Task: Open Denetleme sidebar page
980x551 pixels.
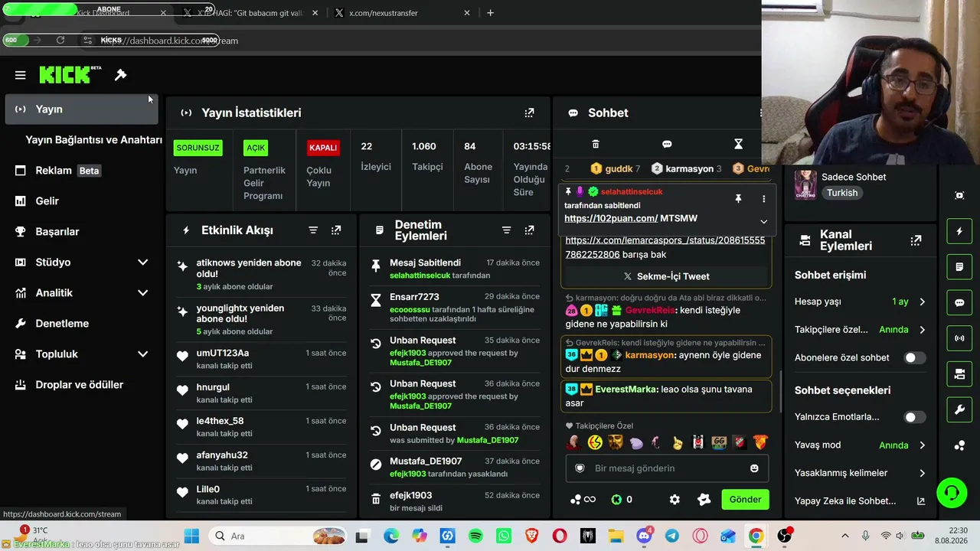Action: coord(81,324)
